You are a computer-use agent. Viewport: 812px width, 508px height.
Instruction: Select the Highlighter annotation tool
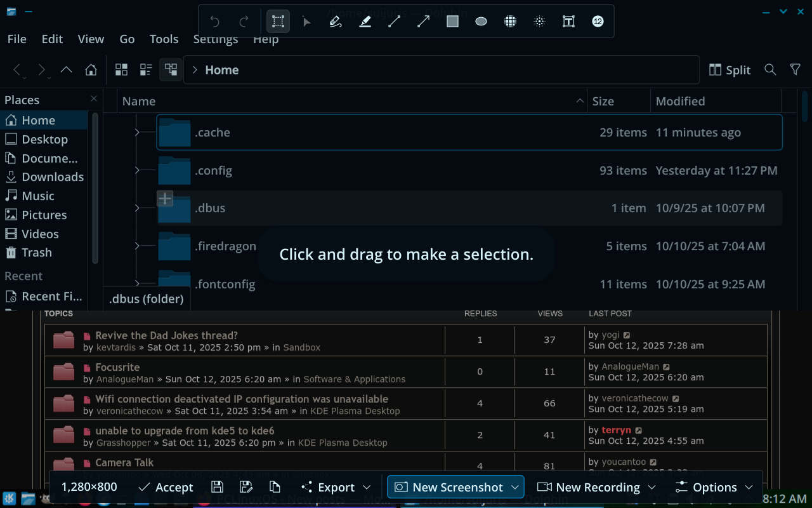click(365, 22)
